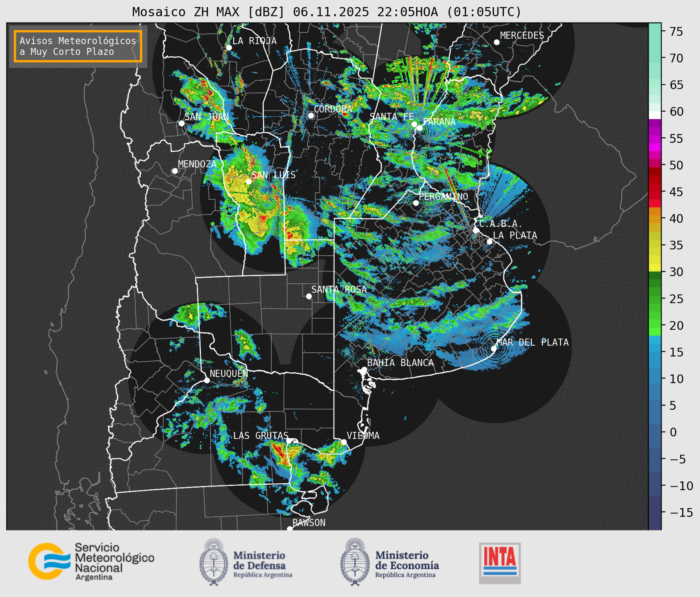Click the Servicio Meteorológico Nacional logo

[x=91, y=561]
